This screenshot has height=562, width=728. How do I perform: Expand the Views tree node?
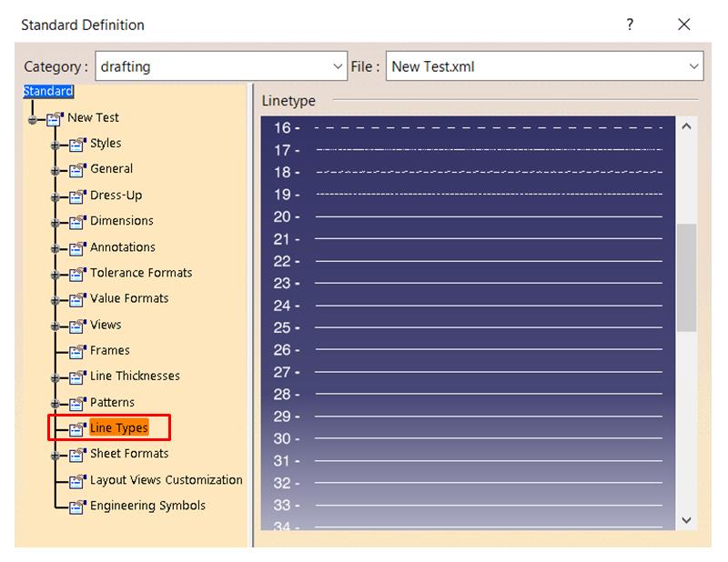56,325
